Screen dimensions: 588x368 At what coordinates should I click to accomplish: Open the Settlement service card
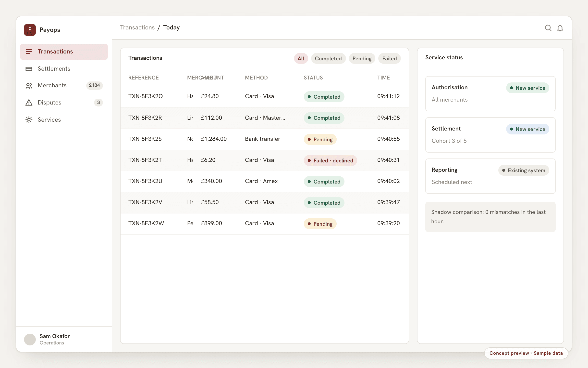coord(490,135)
